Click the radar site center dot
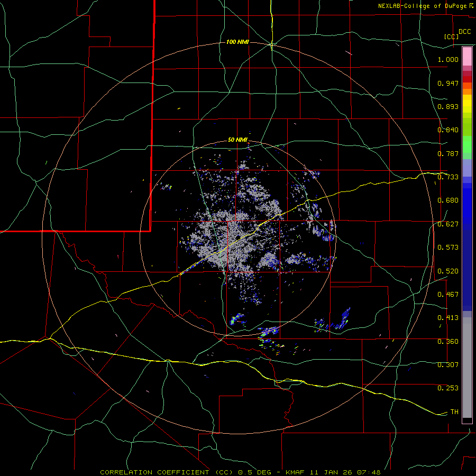Viewport: 476px width, 476px height. click(x=238, y=237)
